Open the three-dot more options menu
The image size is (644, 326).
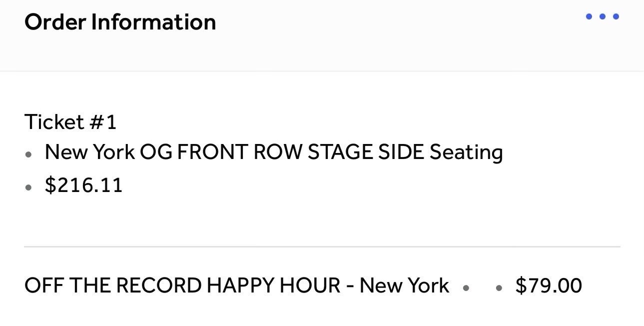[x=602, y=16]
